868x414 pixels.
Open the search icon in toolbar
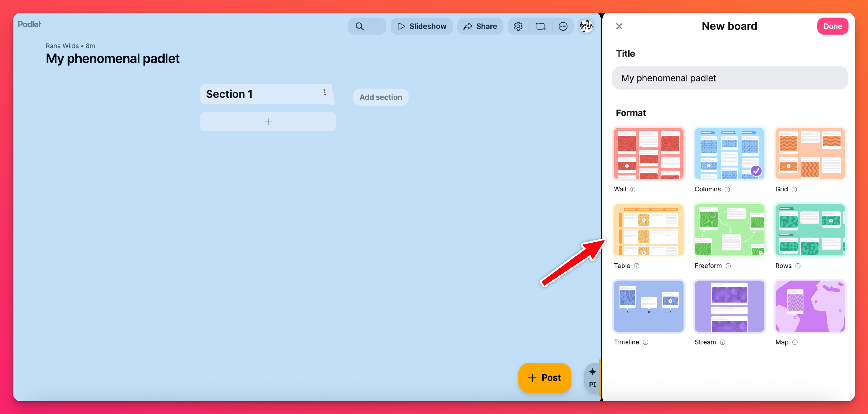tap(360, 26)
